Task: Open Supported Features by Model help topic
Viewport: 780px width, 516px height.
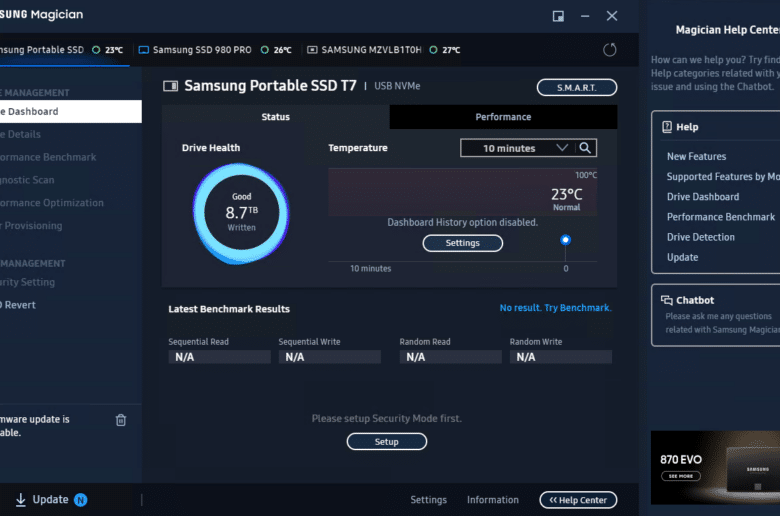Action: pyautogui.click(x=723, y=177)
